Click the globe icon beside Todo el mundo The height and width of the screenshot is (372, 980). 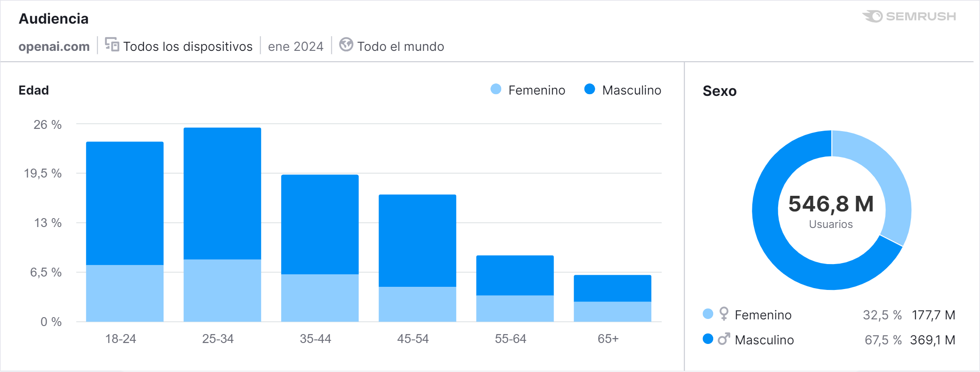(x=346, y=45)
